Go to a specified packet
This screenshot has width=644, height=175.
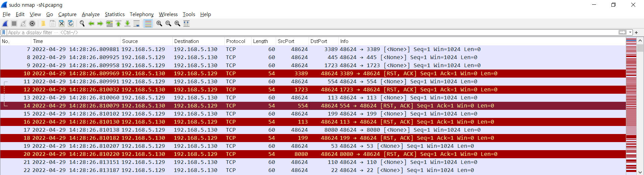(109, 24)
